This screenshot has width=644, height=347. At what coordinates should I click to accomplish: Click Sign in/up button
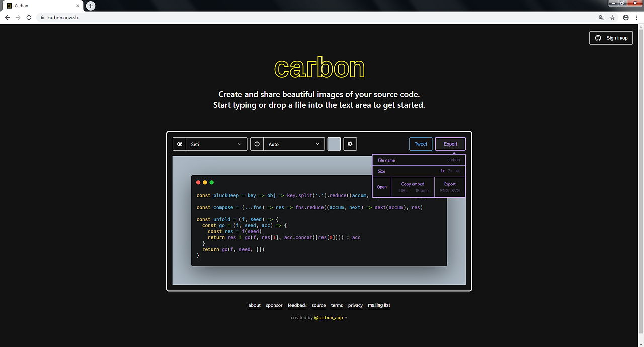611,38
